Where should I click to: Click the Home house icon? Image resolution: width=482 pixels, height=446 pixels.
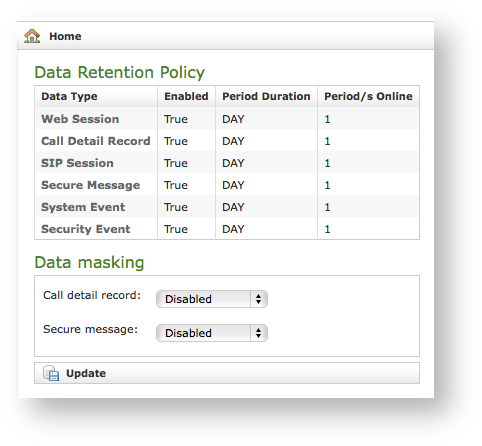coord(32,36)
